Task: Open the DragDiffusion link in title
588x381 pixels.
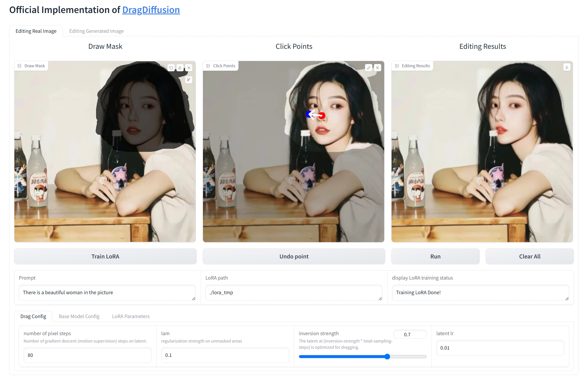Action: point(151,10)
